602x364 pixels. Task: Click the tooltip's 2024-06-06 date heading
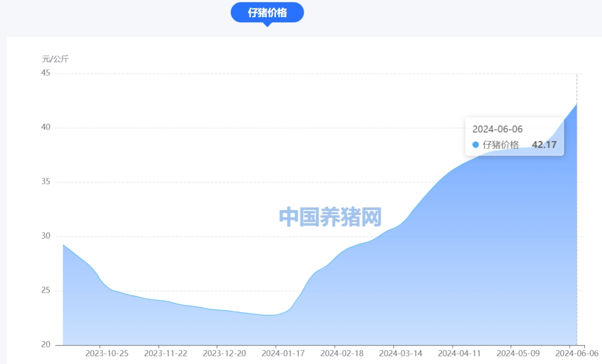point(497,129)
